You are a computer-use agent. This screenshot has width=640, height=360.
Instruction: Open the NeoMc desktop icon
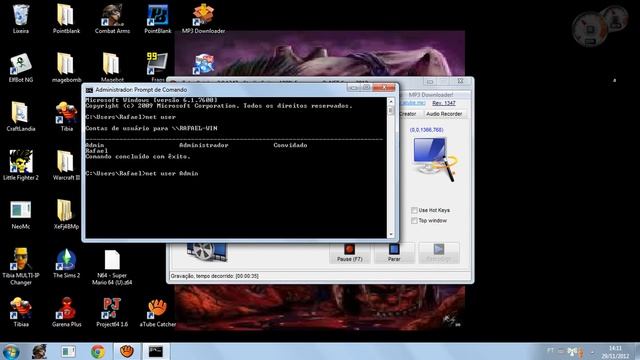20,215
